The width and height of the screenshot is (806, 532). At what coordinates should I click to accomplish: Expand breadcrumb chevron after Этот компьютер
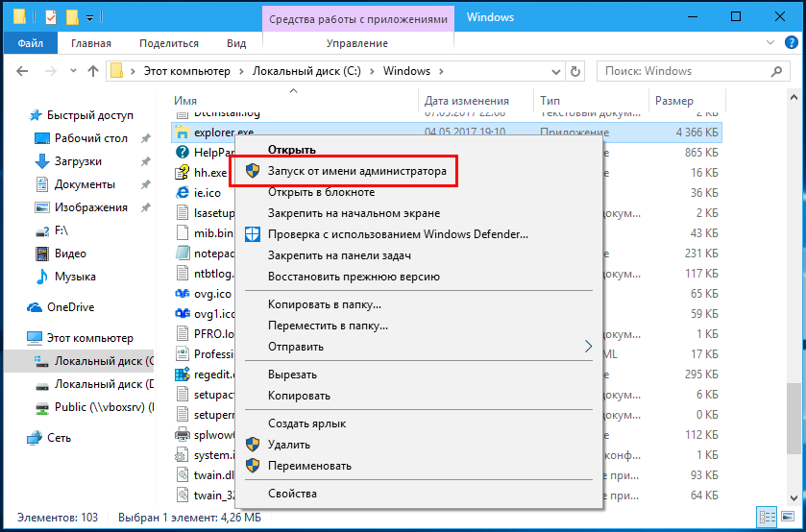click(x=241, y=71)
